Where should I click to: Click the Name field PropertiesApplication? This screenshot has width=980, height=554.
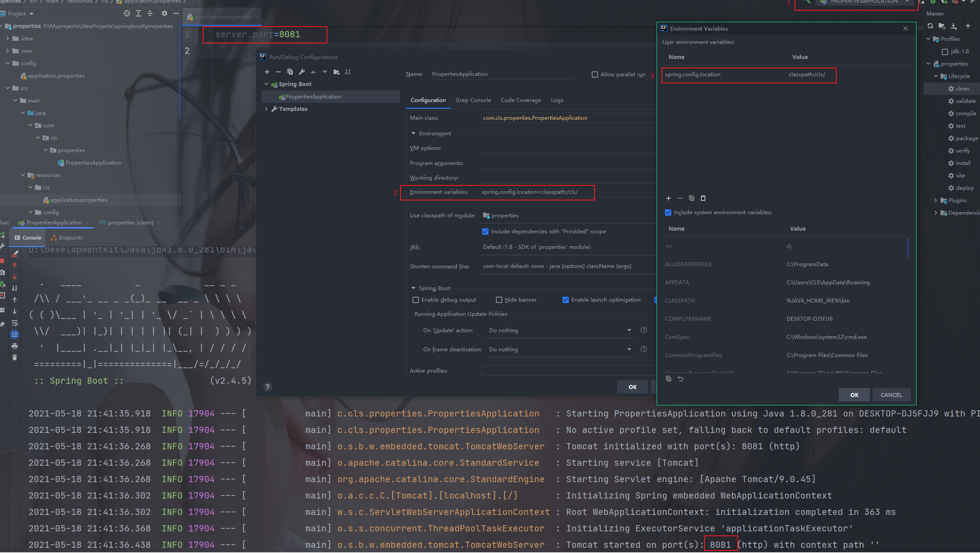(x=502, y=74)
